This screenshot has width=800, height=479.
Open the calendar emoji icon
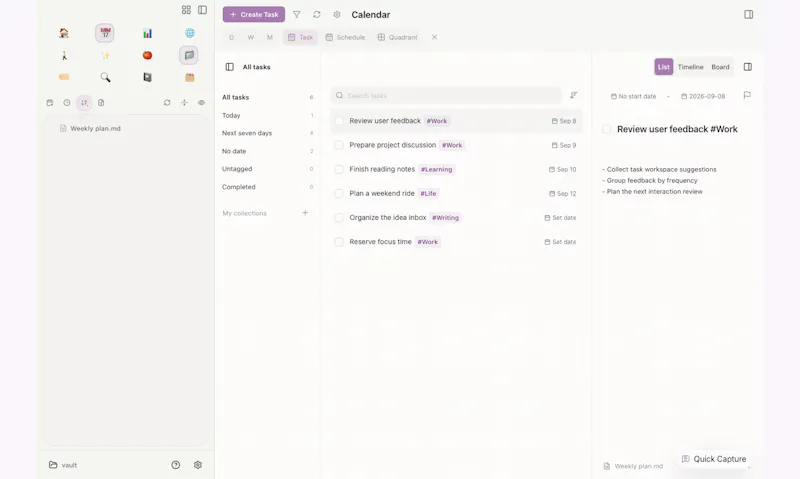click(x=105, y=33)
